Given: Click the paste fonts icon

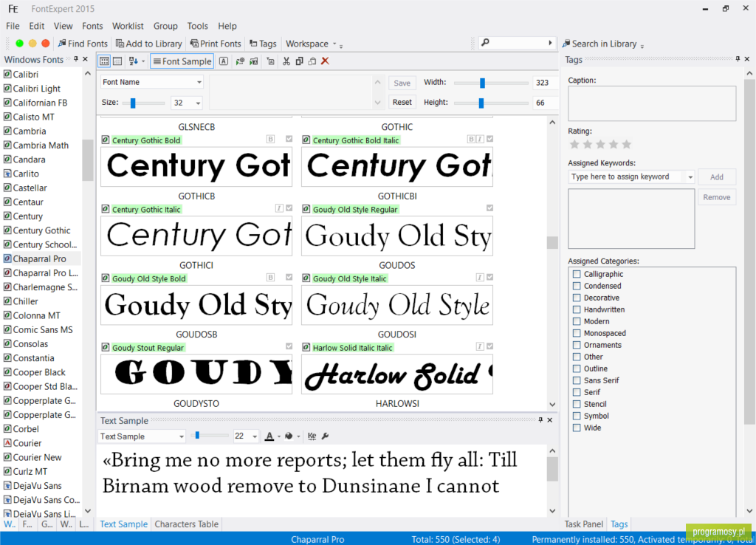Looking at the screenshot, I should 312,61.
